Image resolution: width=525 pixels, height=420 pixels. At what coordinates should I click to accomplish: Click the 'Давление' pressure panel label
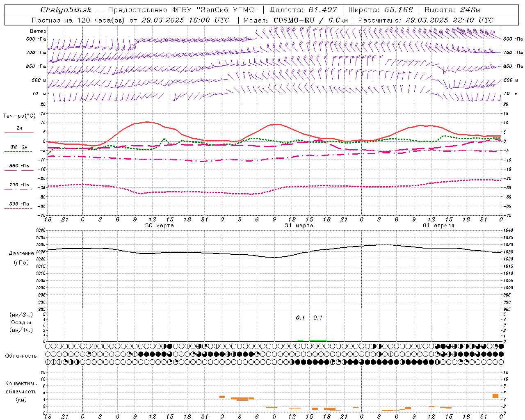[x=21, y=253]
